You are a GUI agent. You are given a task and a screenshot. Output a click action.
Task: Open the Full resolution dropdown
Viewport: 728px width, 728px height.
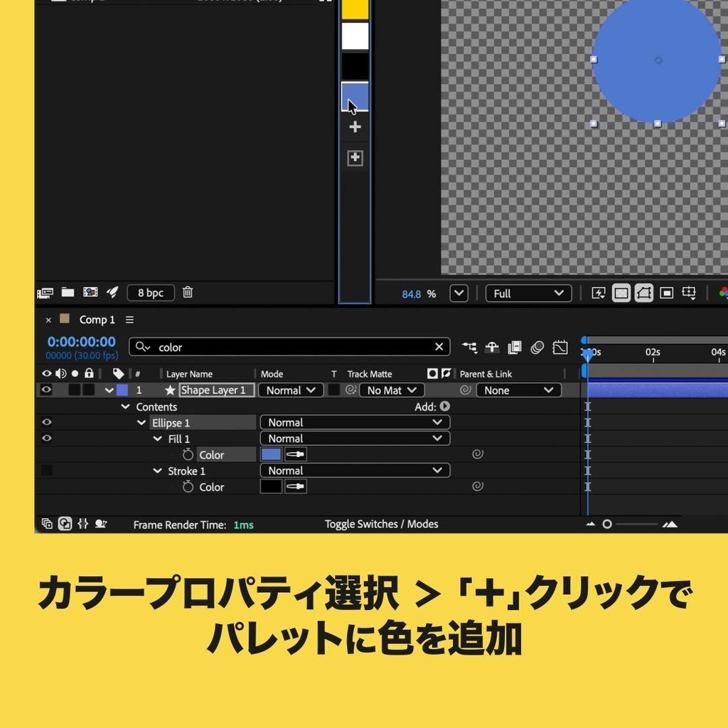[x=528, y=293]
